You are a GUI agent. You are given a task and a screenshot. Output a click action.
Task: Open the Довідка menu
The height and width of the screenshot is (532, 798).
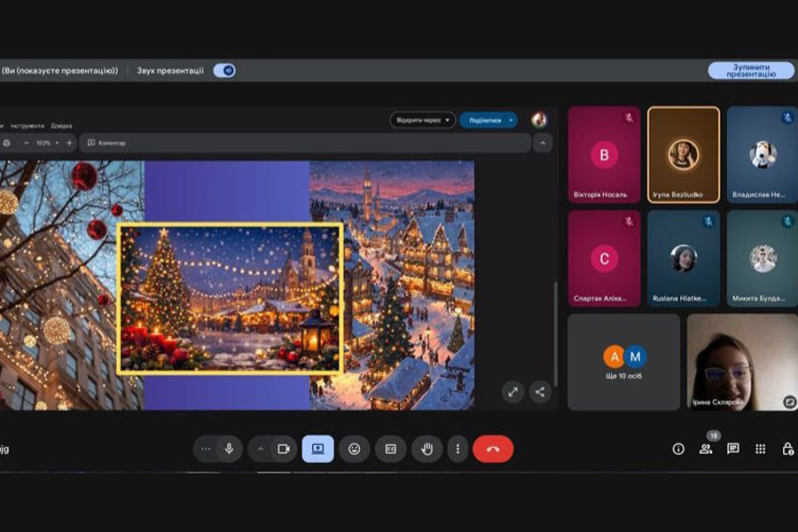pyautogui.click(x=61, y=126)
